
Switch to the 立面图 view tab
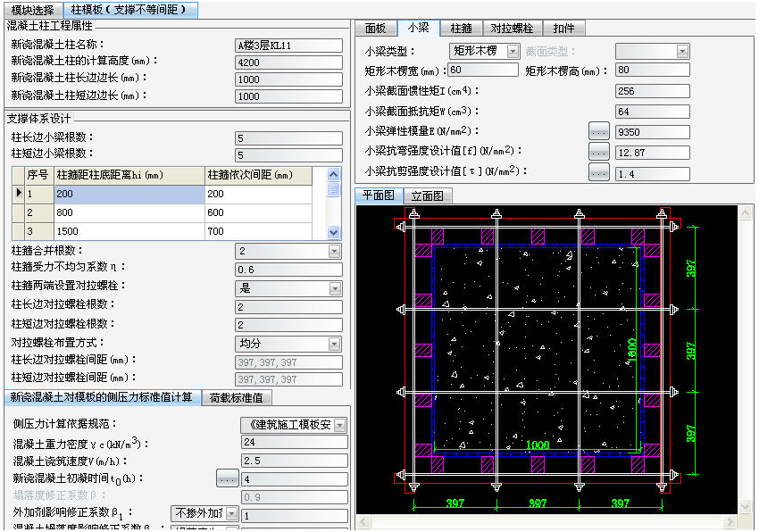click(x=427, y=195)
